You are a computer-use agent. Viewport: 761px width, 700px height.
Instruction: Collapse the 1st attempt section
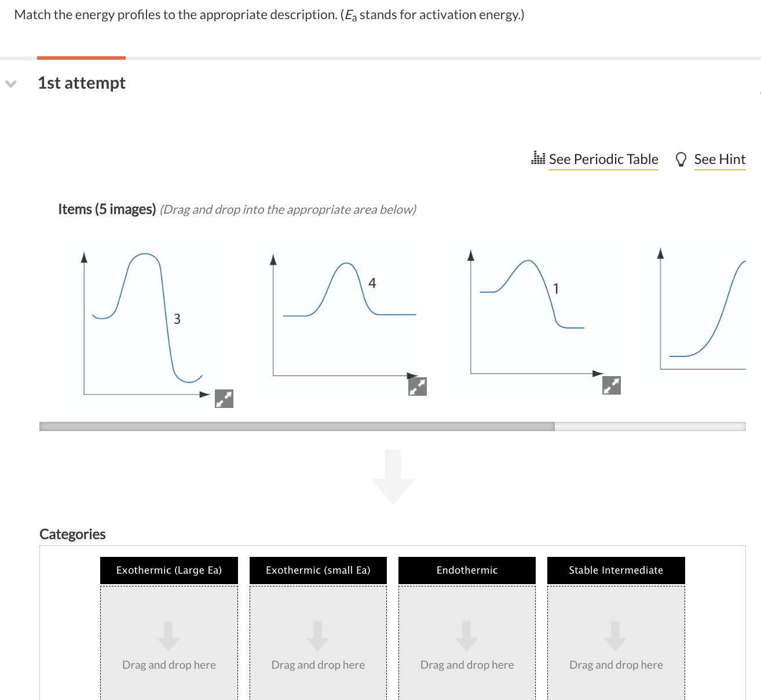point(10,83)
